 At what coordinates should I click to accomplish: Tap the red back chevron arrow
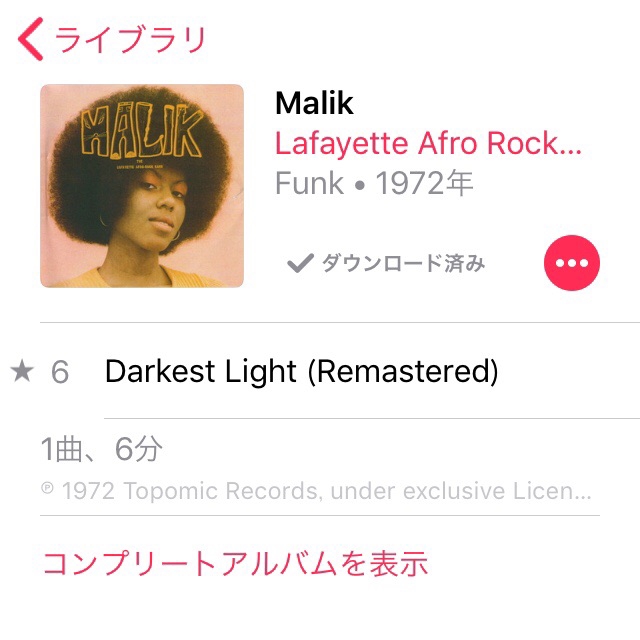pyautogui.click(x=30, y=39)
